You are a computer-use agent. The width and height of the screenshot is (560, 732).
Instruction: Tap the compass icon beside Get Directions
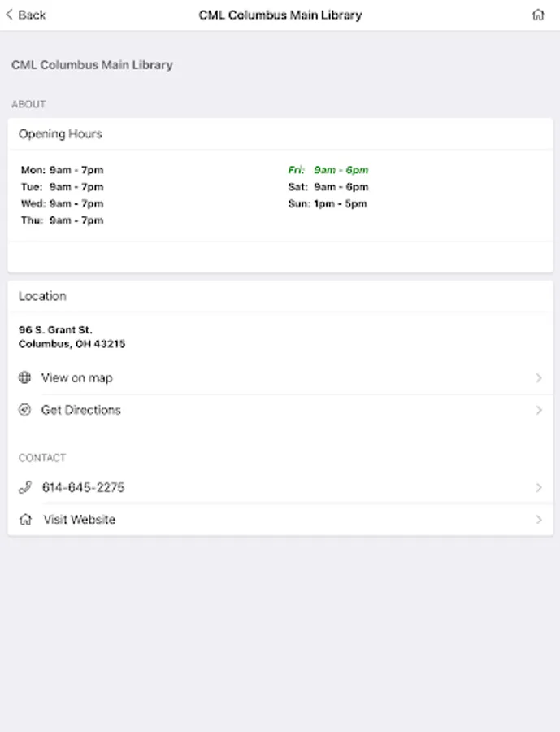point(25,410)
